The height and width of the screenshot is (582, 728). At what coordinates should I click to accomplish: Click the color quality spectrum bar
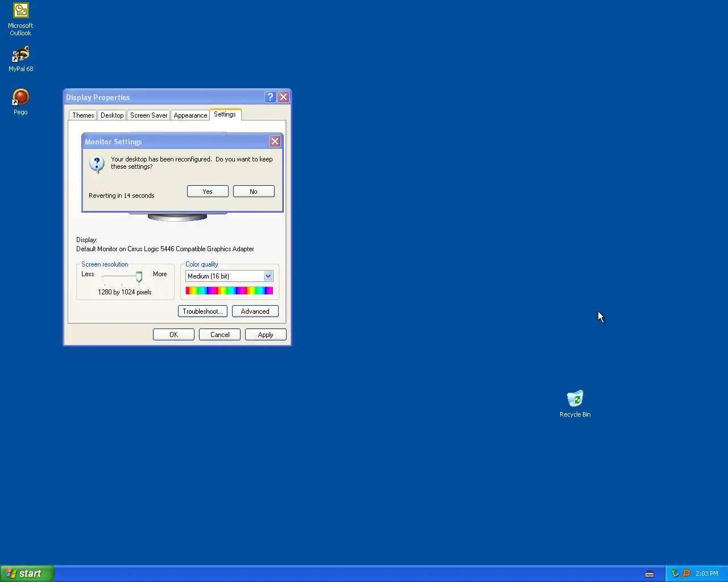pyautogui.click(x=229, y=291)
